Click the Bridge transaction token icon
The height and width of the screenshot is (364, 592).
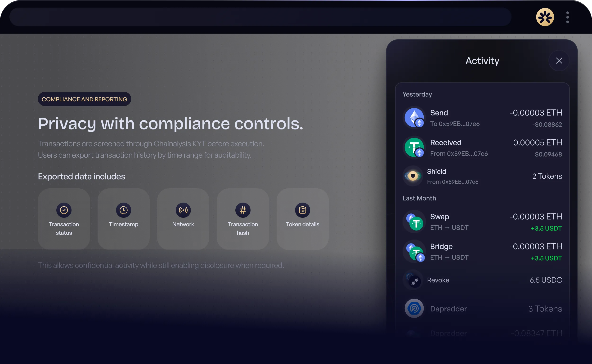(414, 251)
